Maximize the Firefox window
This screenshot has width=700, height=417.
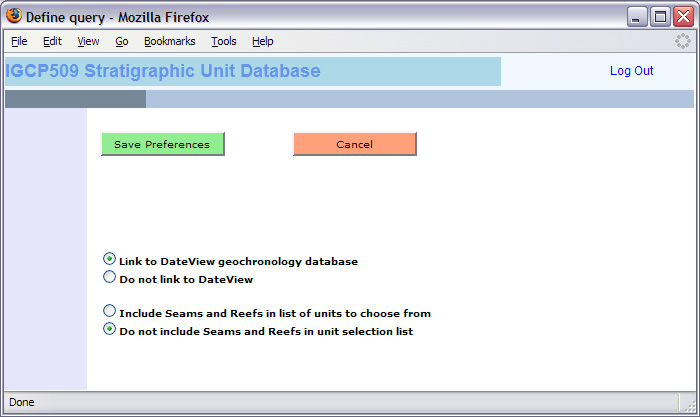[660, 17]
